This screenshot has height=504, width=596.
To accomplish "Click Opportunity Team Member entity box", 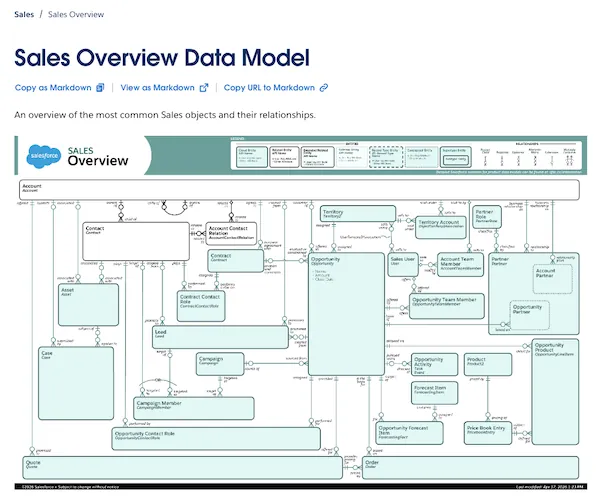I will click(447, 306).
